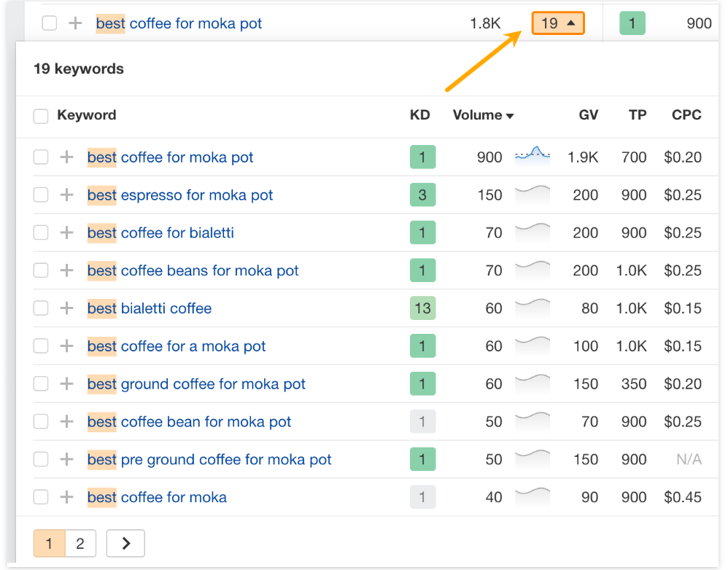The image size is (728, 570).
Task: Tick select-all checkbox in Keyword header
Action: [41, 116]
